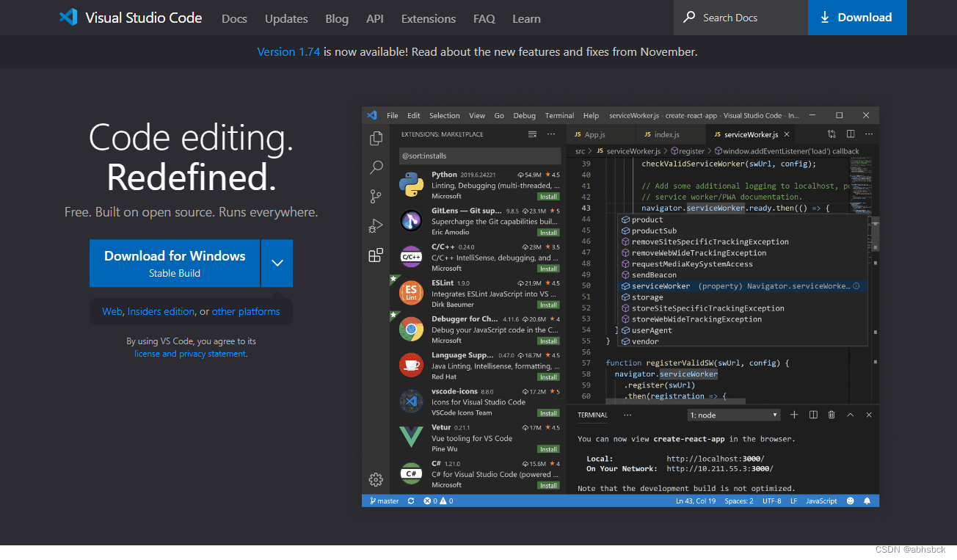The image size is (957, 560).
Task: Click the split editor icon
Action: (851, 134)
